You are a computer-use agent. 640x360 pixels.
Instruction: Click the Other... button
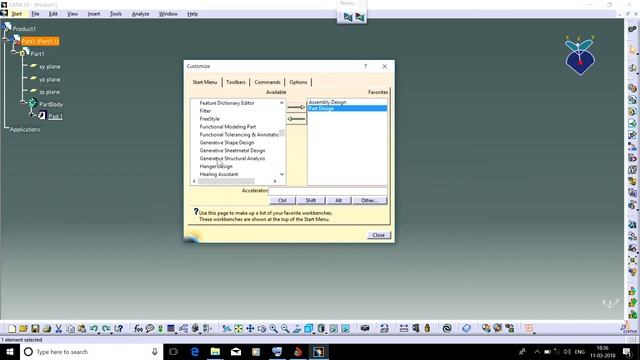click(x=369, y=200)
